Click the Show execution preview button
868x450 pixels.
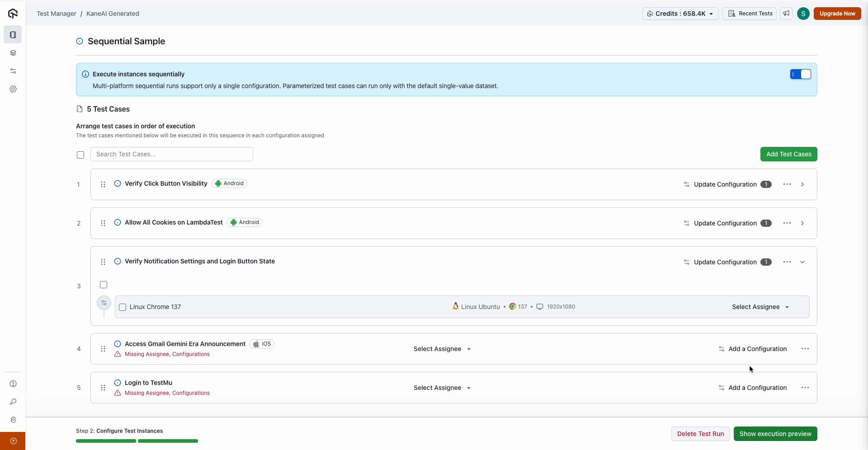(x=776, y=434)
